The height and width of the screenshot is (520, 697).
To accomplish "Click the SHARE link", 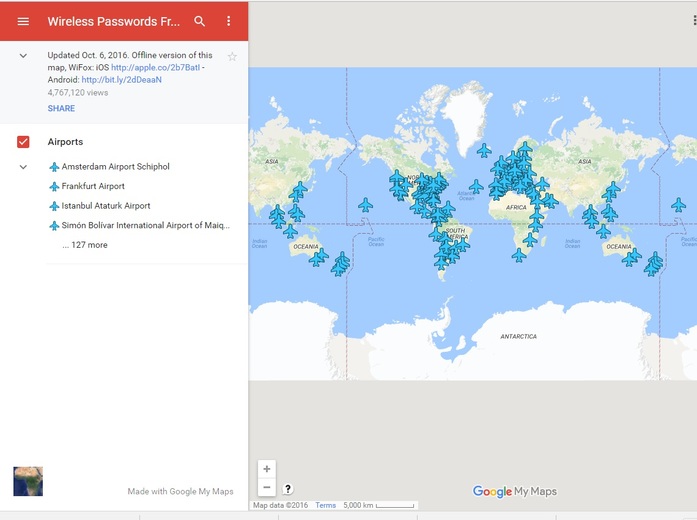I will [x=61, y=108].
